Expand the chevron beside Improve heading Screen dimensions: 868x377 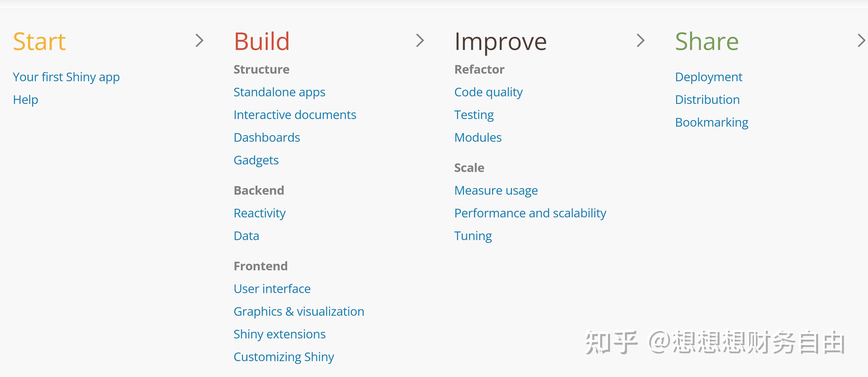click(641, 41)
